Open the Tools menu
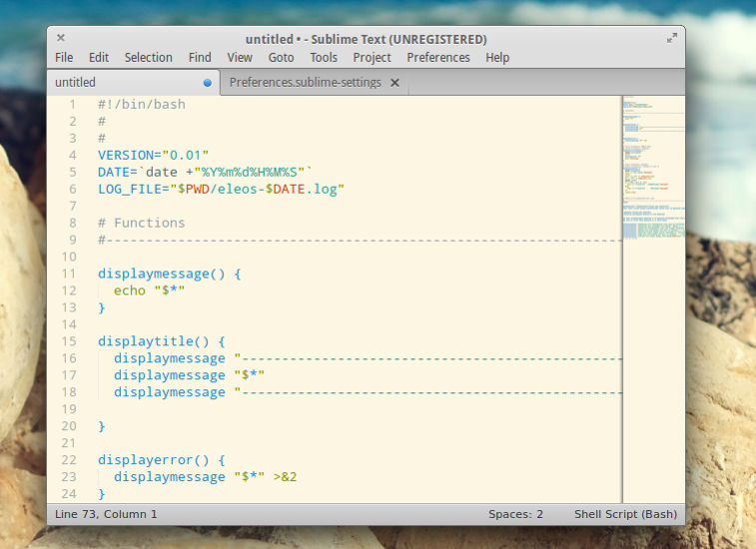The width and height of the screenshot is (756, 549). point(324,57)
